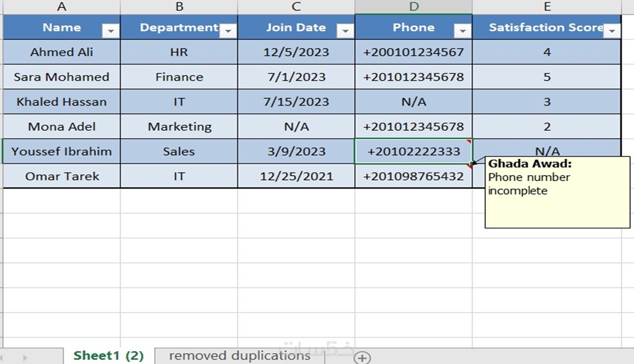Add a new sheet with plus icon
Screen dimensions: 634x364
[362, 358]
